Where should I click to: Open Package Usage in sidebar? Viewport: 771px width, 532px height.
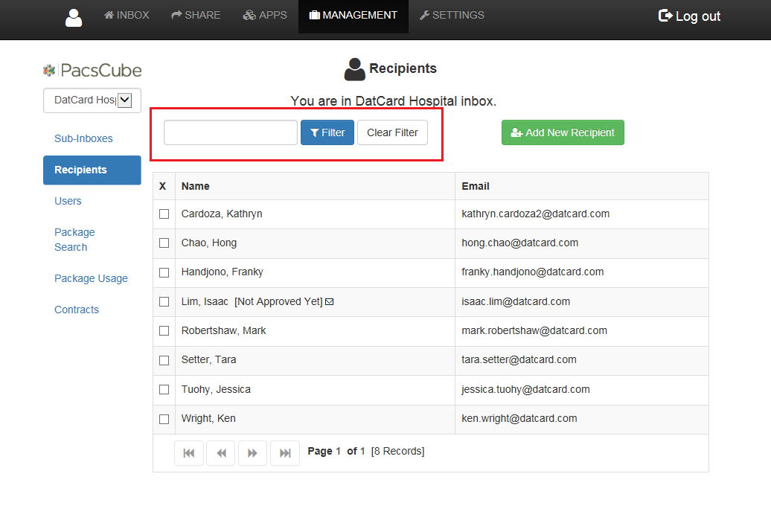pyautogui.click(x=91, y=278)
